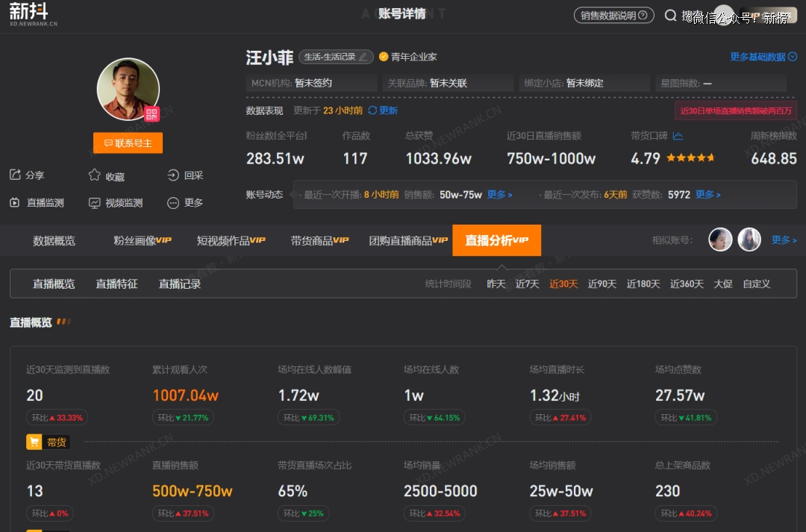806x532 pixels.
Task: Click the 环比 21.77% badge
Action: point(183,418)
